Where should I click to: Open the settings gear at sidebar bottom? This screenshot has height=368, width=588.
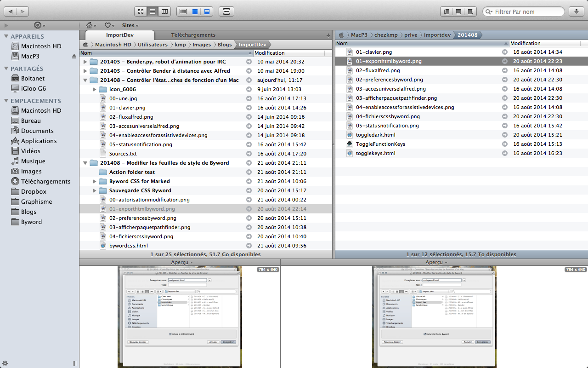(x=5, y=363)
